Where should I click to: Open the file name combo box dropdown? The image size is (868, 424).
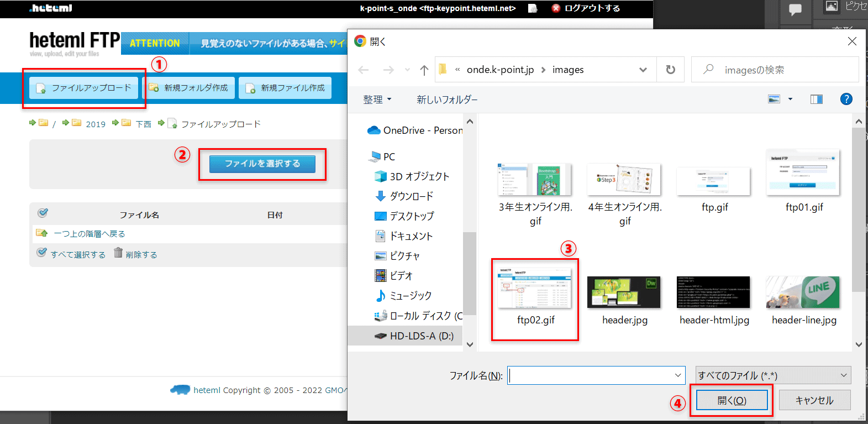tap(678, 375)
